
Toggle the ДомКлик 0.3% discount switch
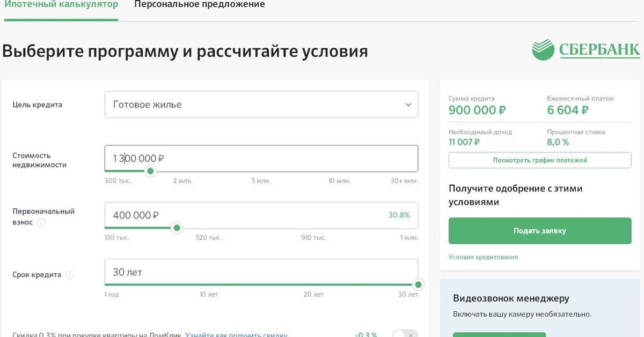coord(405,334)
